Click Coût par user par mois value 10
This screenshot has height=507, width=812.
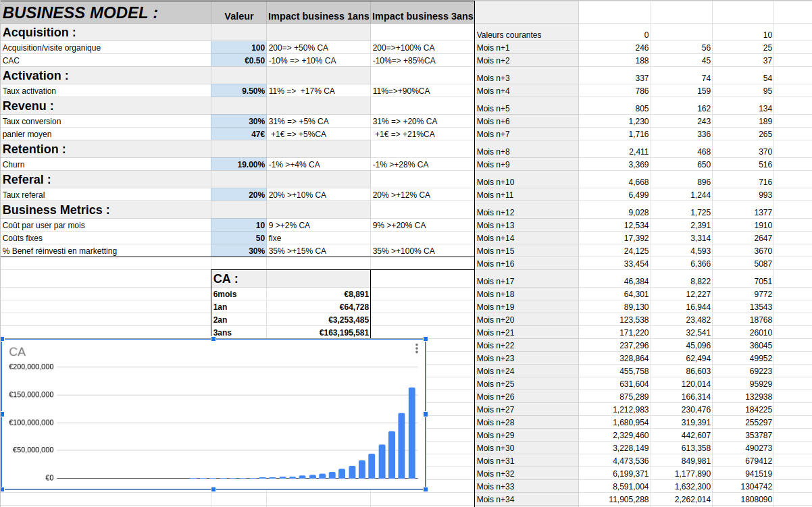click(x=238, y=225)
